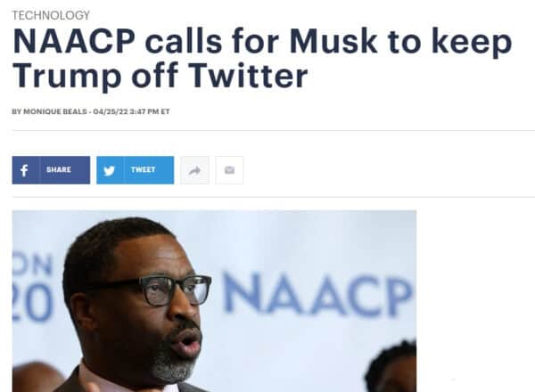
Task: Click the gray forward-arrow share icon
Action: (194, 170)
